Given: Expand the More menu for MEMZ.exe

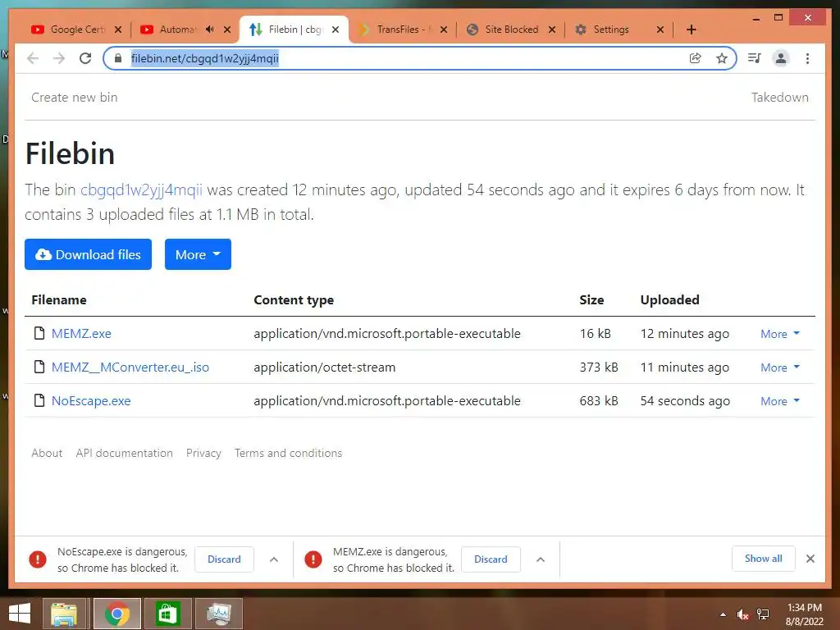Looking at the screenshot, I should [x=780, y=334].
